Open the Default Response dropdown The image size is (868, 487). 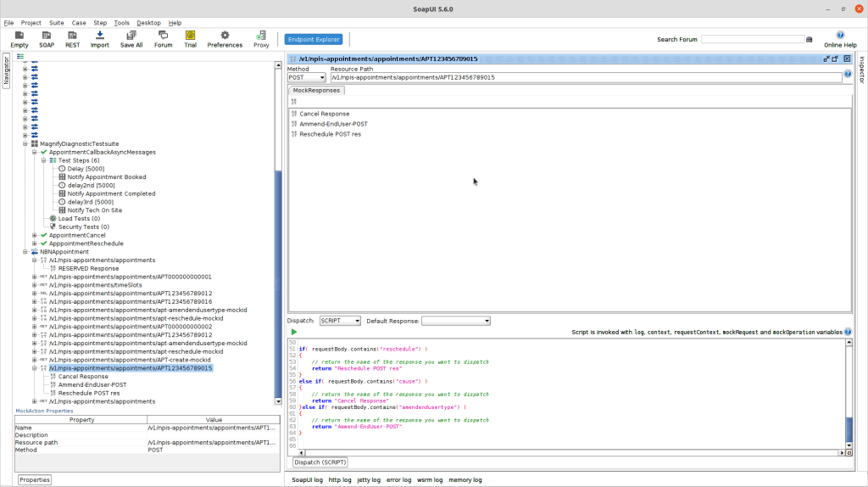click(456, 321)
